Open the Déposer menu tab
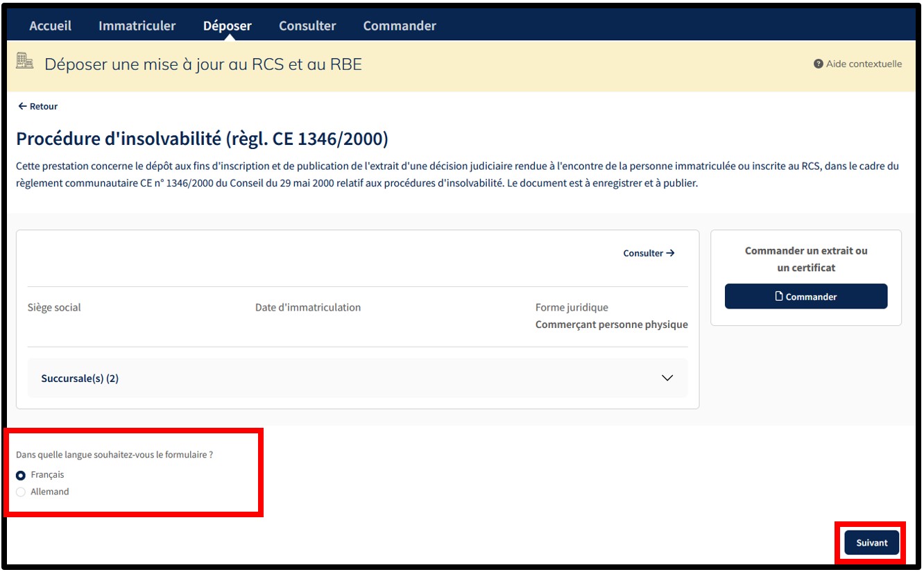This screenshot has height=572, width=924. coord(227,26)
